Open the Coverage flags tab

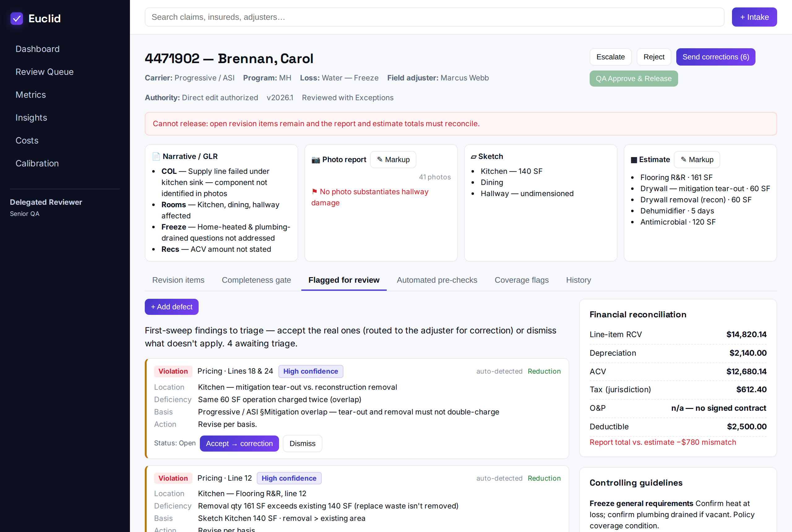pos(521,280)
